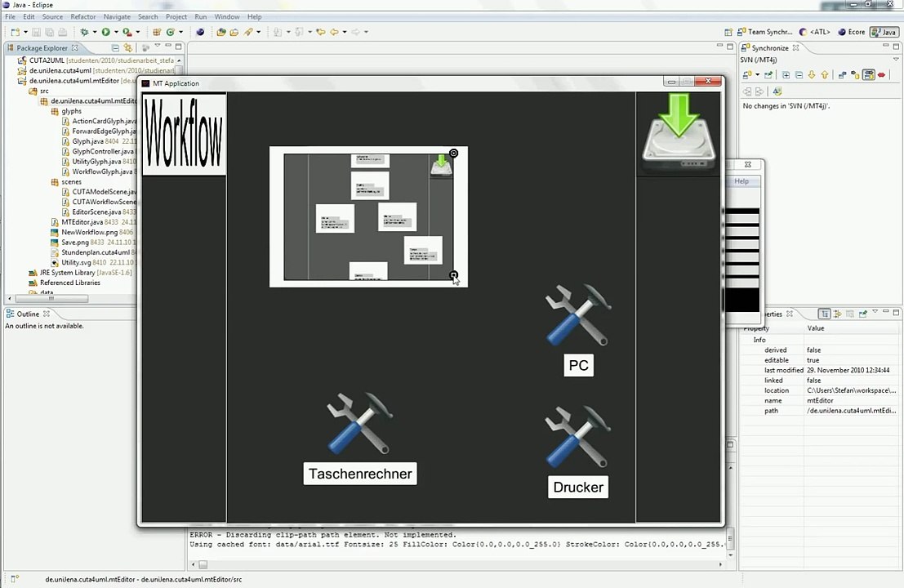Open the File menu
The image size is (904, 588).
(x=11, y=16)
